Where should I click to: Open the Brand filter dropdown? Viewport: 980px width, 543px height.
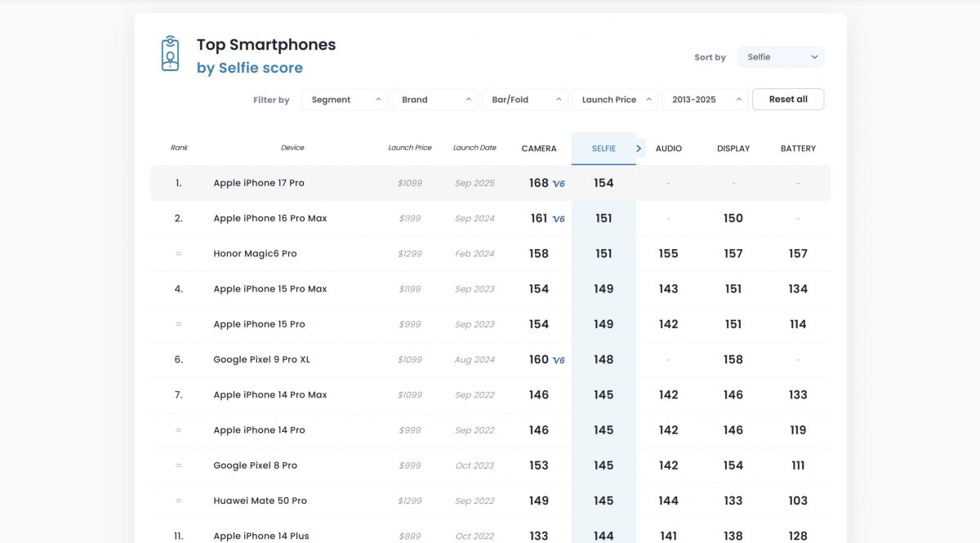tap(434, 100)
